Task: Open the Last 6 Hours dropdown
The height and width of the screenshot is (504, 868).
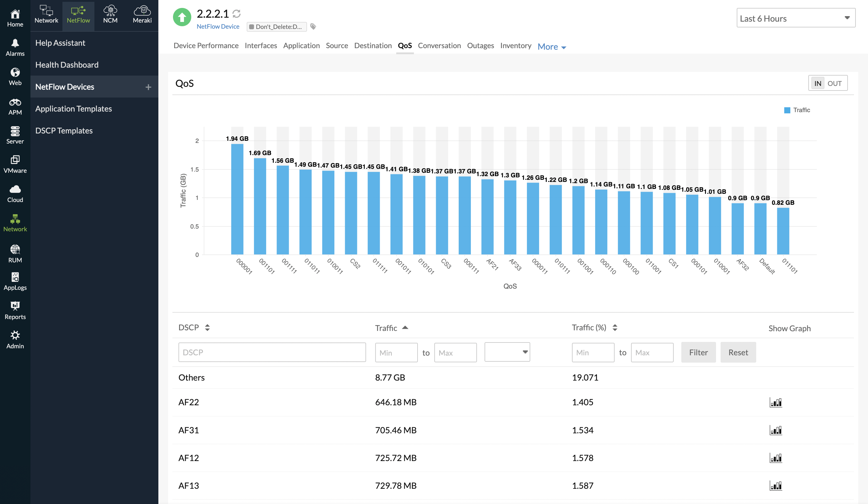Action: (796, 18)
